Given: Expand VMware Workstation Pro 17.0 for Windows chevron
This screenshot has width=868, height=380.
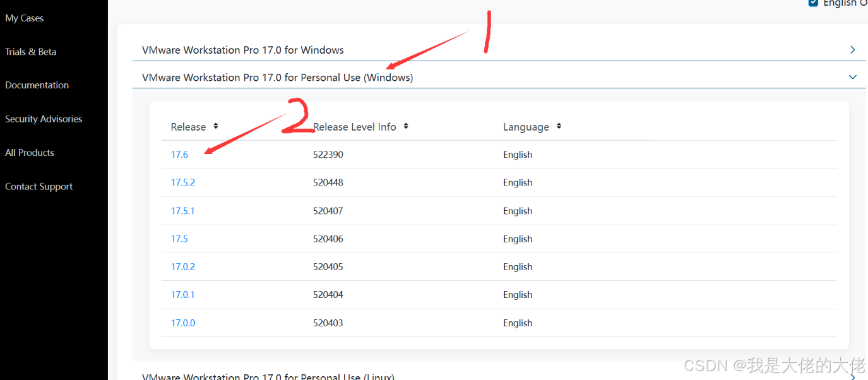Looking at the screenshot, I should (x=853, y=50).
